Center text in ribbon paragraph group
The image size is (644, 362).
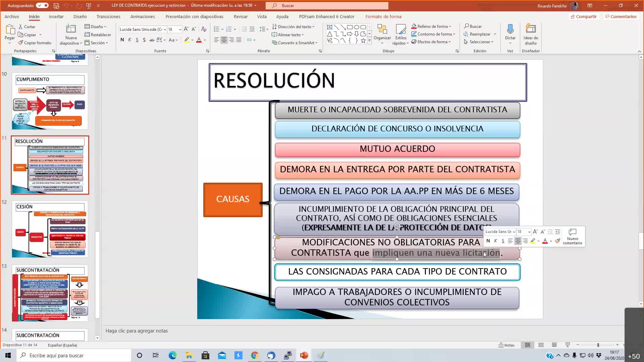point(224,40)
